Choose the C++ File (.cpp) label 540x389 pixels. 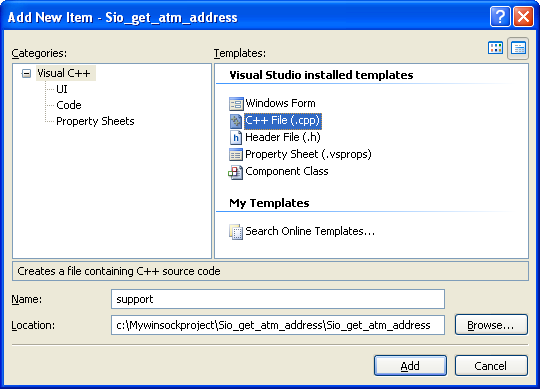(283, 120)
